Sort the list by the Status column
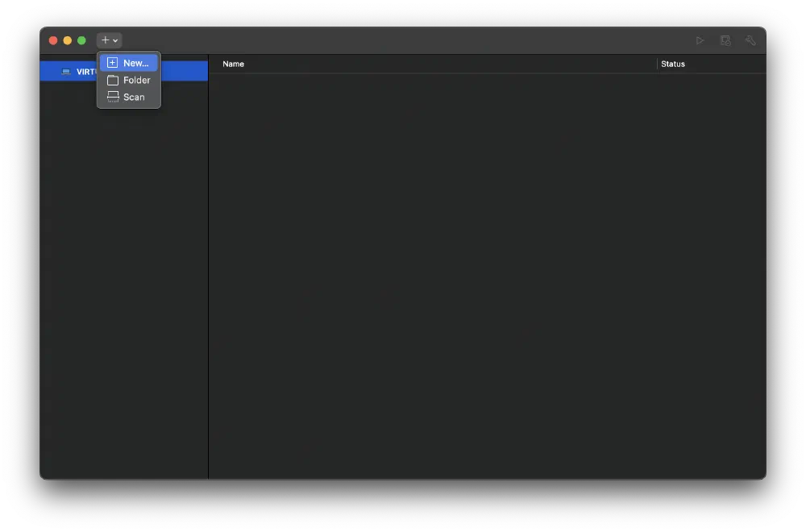 coord(673,64)
